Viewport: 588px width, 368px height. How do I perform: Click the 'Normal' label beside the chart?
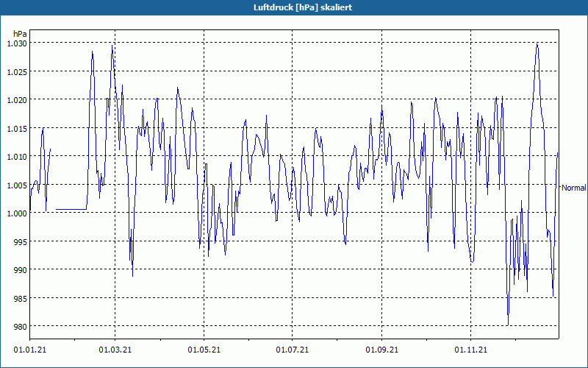pyautogui.click(x=573, y=188)
